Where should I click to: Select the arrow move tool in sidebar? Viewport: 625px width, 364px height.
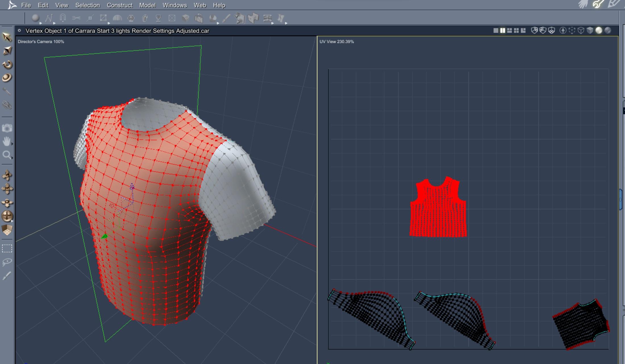pyautogui.click(x=7, y=37)
